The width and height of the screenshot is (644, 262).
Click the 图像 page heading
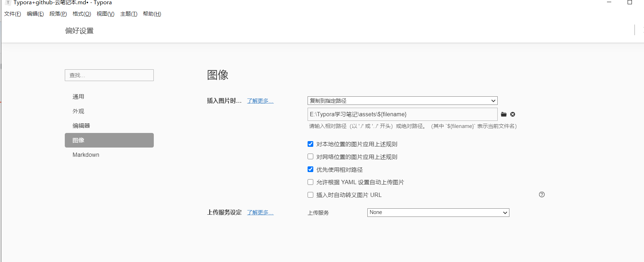pos(218,75)
